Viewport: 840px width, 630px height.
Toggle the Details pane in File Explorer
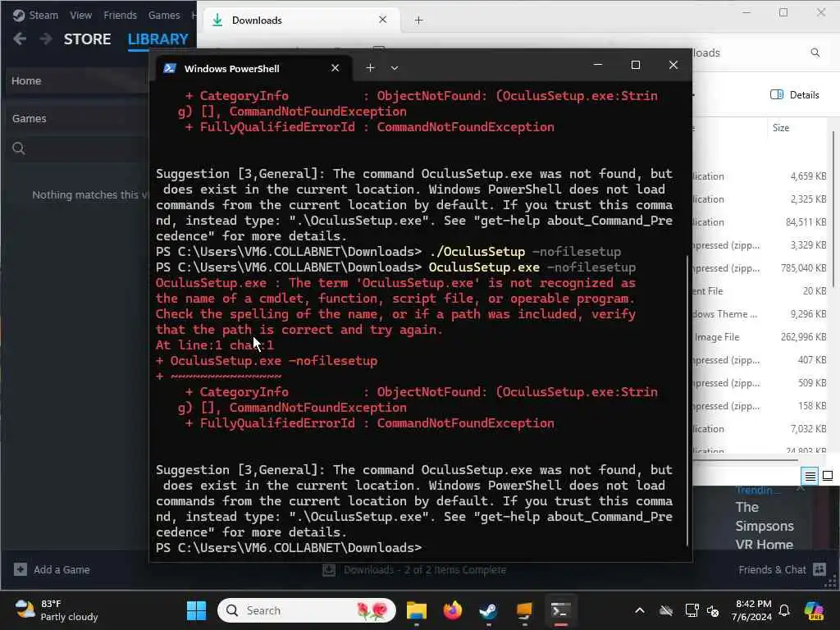coord(794,95)
